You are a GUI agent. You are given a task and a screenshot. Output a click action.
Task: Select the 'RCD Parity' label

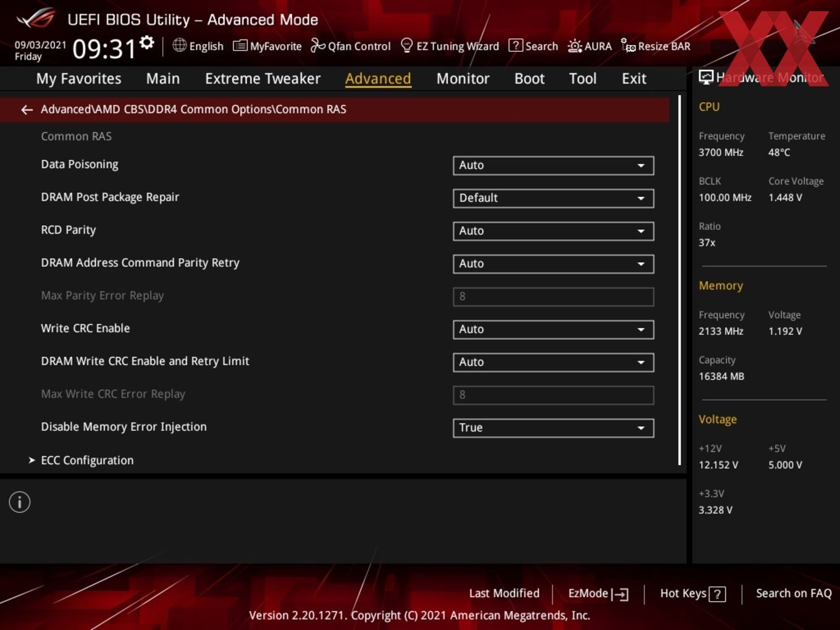(x=68, y=230)
